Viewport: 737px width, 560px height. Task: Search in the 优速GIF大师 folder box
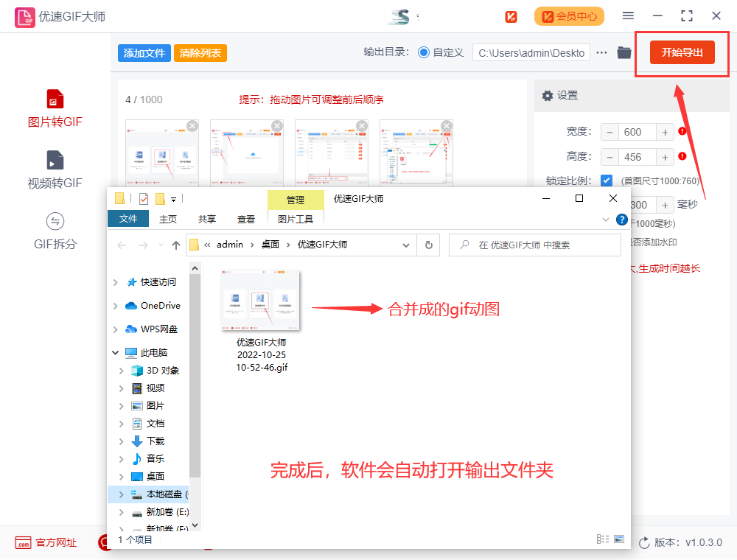pos(535,245)
